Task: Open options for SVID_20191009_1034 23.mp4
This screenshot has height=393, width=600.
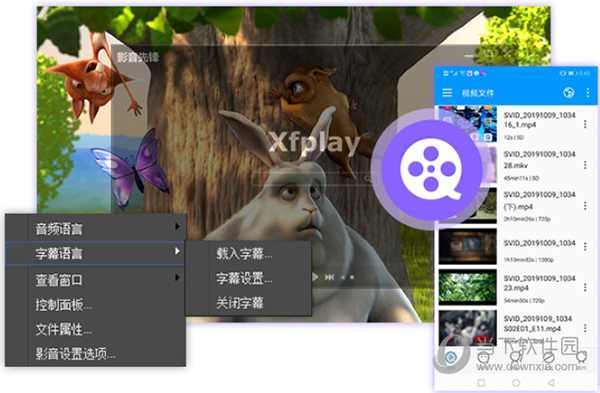Action: coord(585,287)
